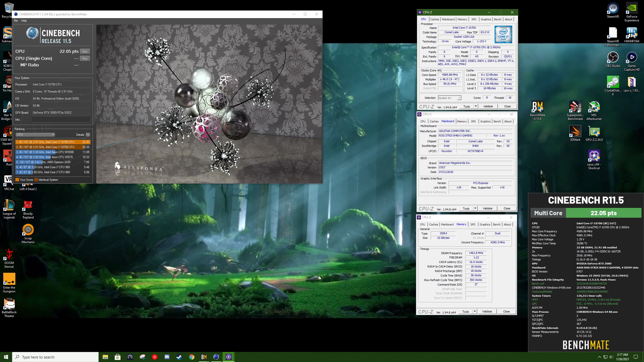Click the Windows search box

tap(55, 357)
